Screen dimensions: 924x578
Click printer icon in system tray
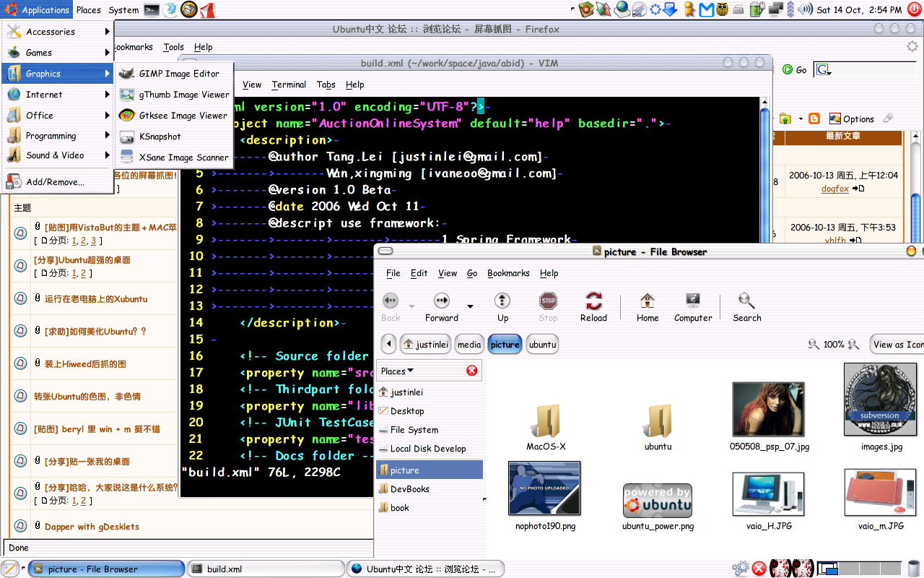click(739, 9)
